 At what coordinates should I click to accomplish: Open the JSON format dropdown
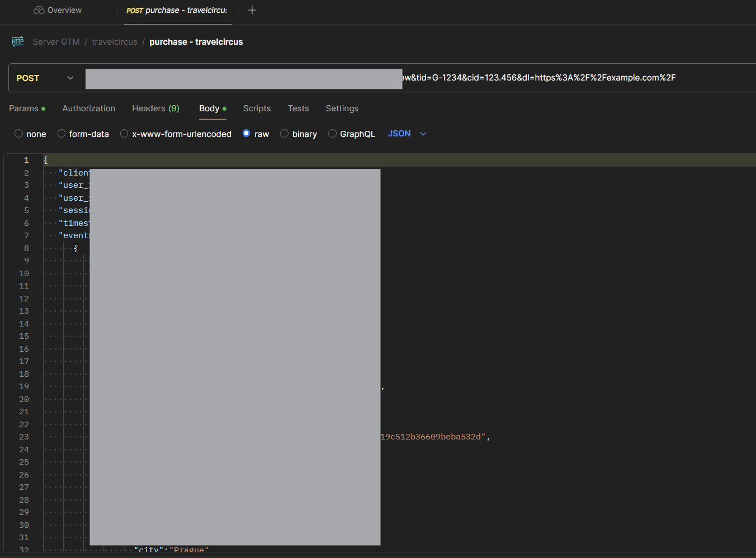point(407,134)
